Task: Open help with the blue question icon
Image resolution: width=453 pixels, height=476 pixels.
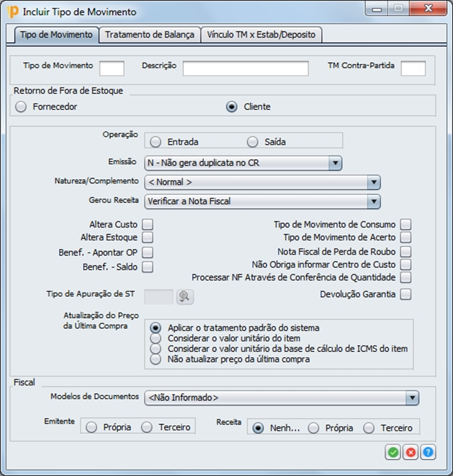Action: 428,451
